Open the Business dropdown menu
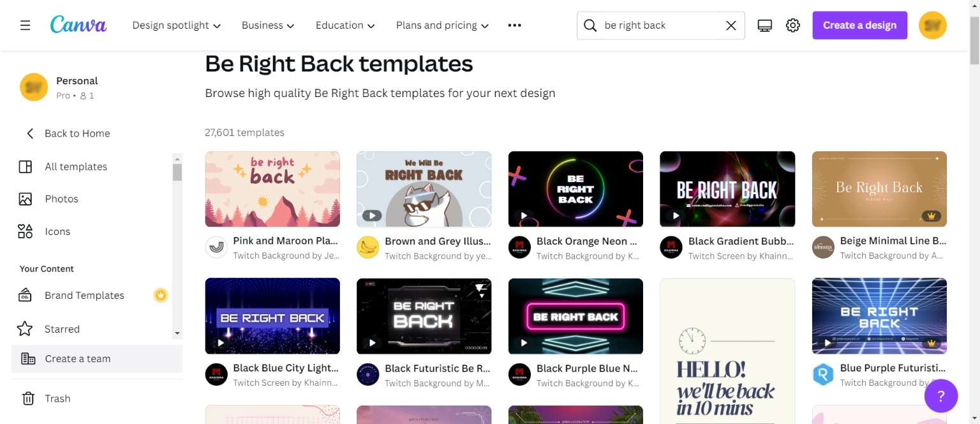 coord(267,25)
